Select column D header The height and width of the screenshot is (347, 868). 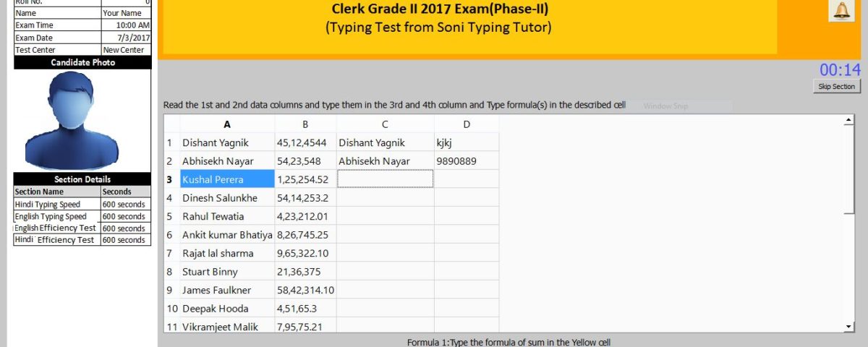pos(467,124)
